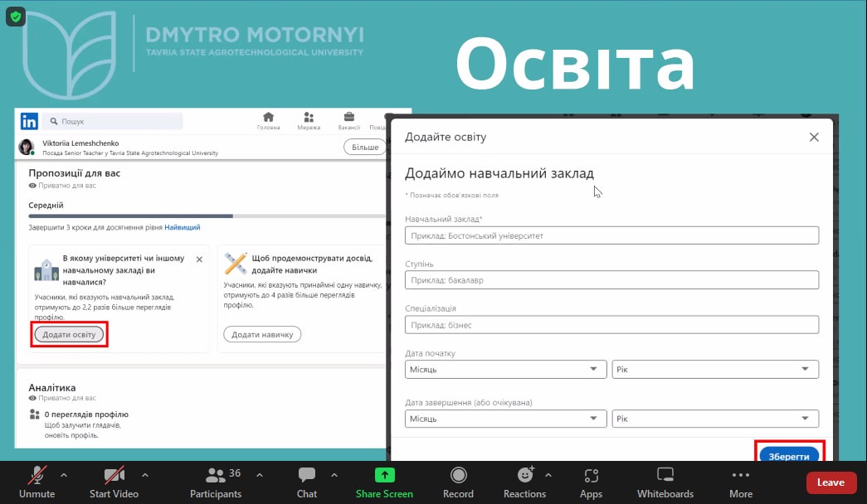Open audio options caret beside Unmute
Screen dimensions: 867x504
tap(64, 475)
